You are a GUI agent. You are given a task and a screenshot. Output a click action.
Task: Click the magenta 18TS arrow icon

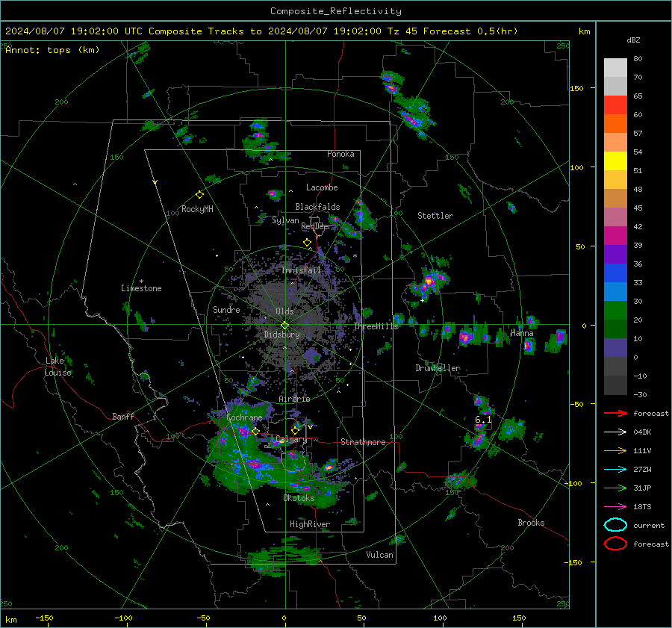pos(615,507)
